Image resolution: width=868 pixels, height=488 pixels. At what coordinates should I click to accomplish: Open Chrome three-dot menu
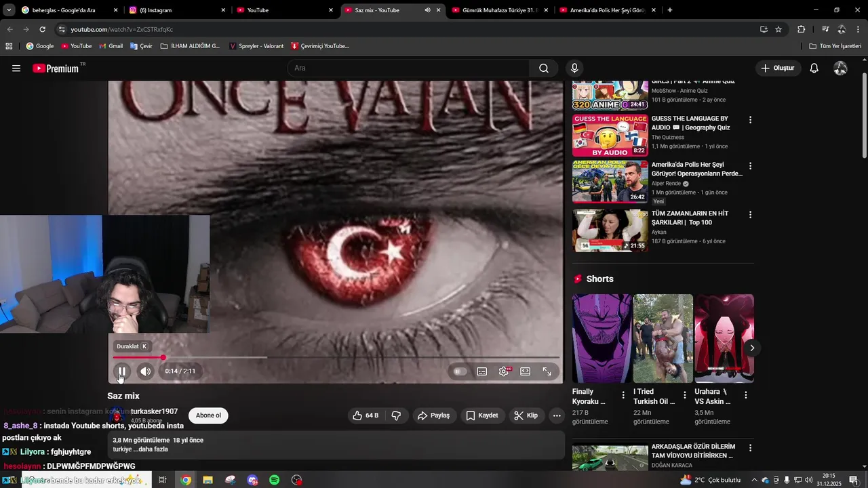click(x=859, y=29)
